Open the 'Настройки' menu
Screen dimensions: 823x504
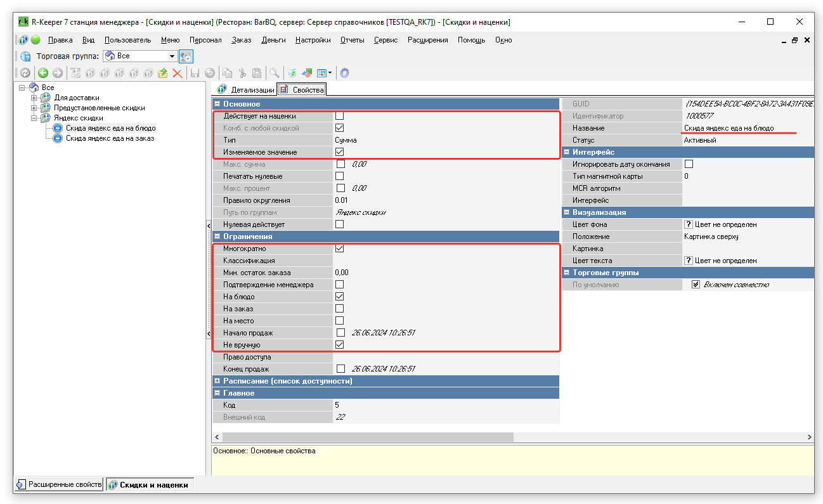click(x=313, y=40)
